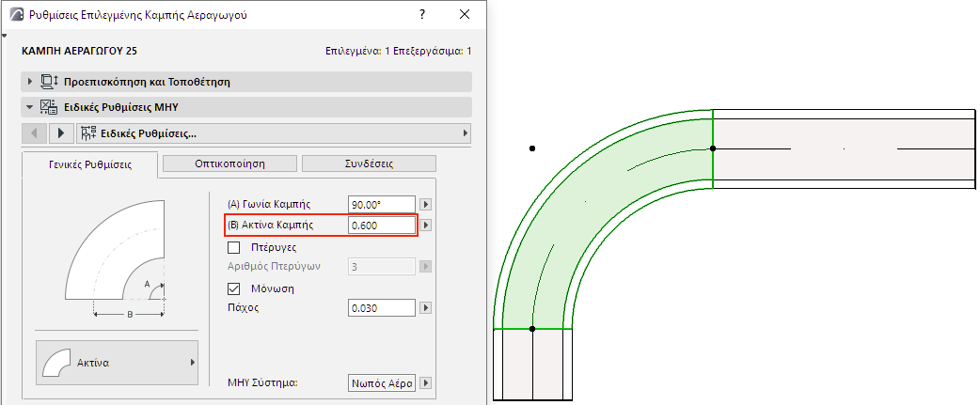Click the bend diagram preview with A and B
Viewport: 980px width, 405px height.
[115, 257]
